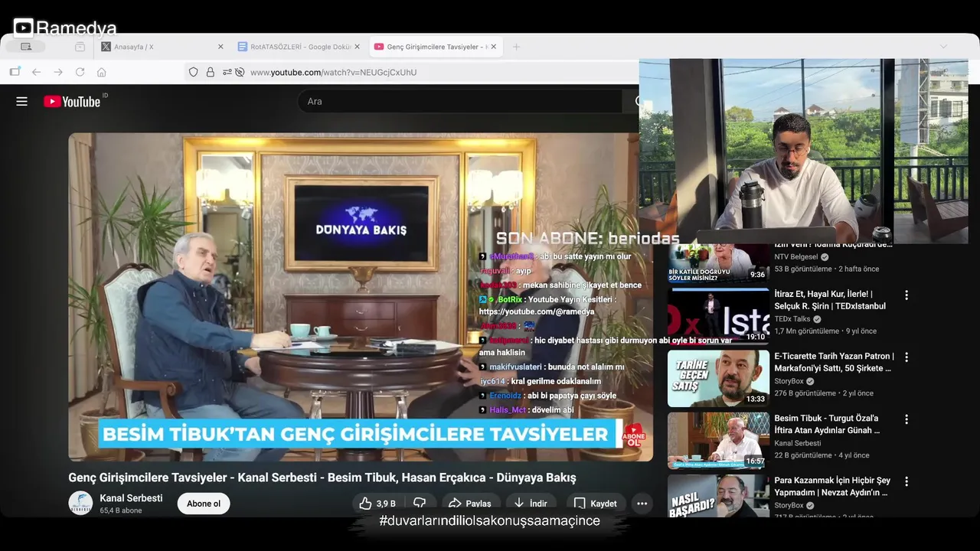Click the youtube.com/@ramedya chat link

(x=537, y=312)
